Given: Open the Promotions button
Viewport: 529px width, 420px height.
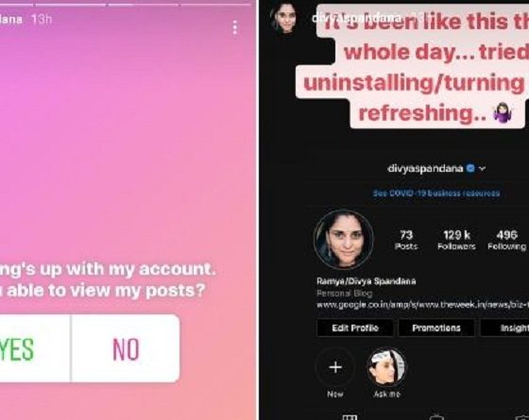Looking at the screenshot, I should 436,328.
